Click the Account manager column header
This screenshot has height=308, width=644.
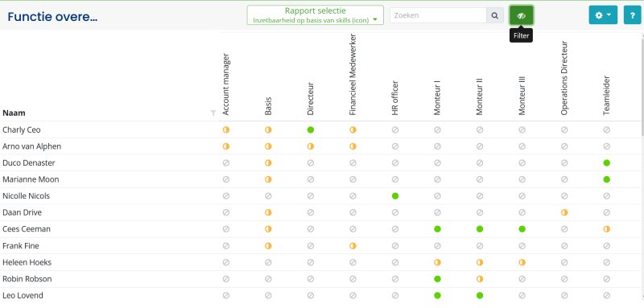[x=225, y=84]
